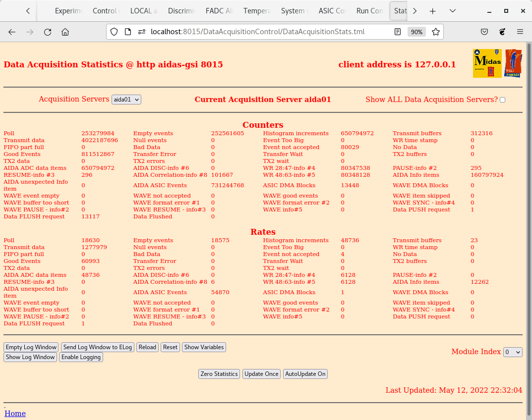
Task: Open the site permissions icon in the address bar
Action: [142, 32]
